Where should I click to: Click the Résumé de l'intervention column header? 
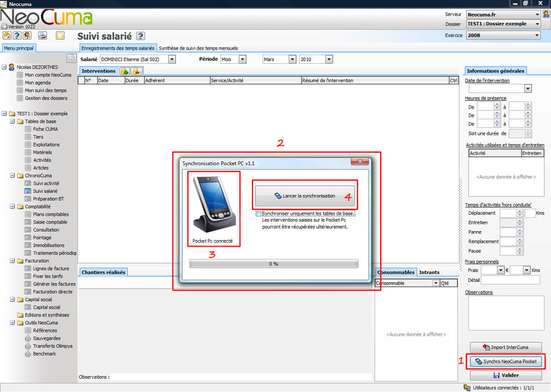[x=375, y=80]
